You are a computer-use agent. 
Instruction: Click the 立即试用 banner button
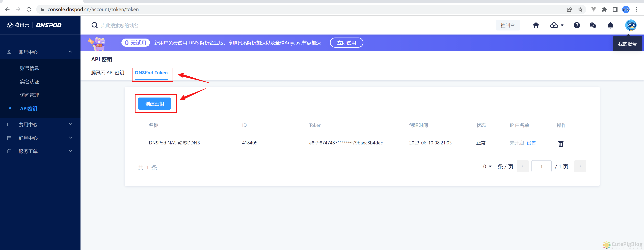click(346, 42)
